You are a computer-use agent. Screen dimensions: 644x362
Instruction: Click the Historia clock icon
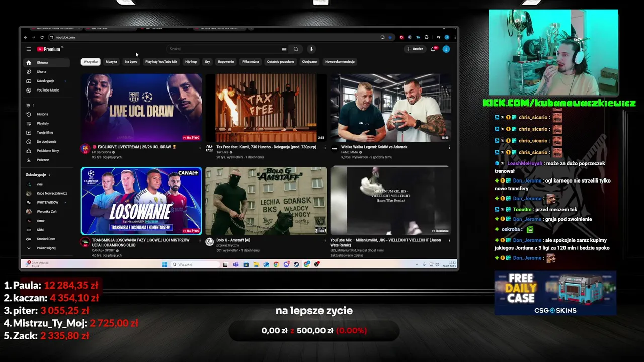pyautogui.click(x=29, y=114)
